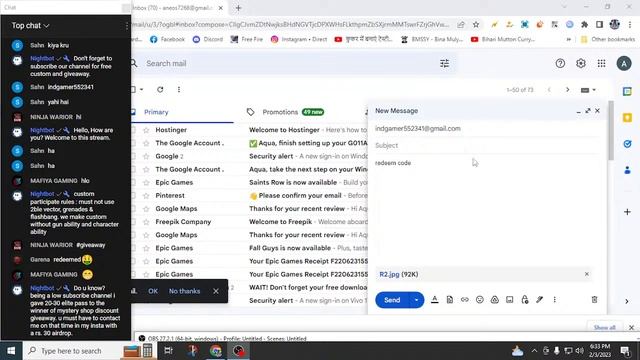Open Contacts side panel
640x360 pixels.
click(x=627, y=170)
